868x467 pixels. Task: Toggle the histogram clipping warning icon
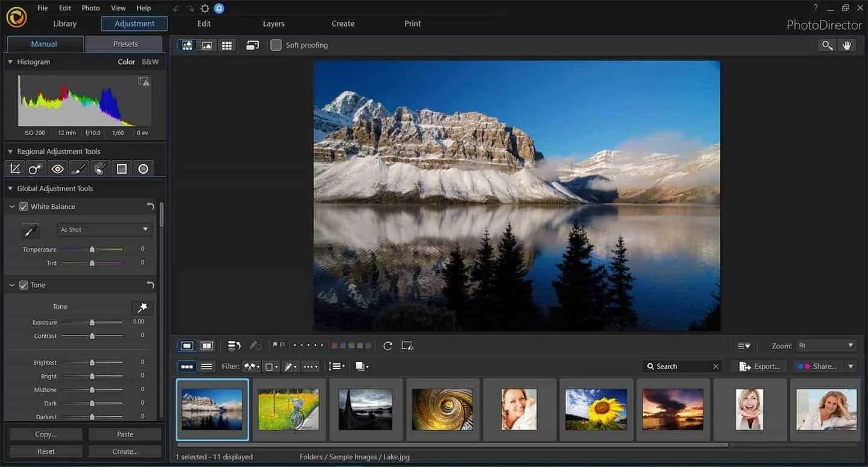(x=143, y=81)
